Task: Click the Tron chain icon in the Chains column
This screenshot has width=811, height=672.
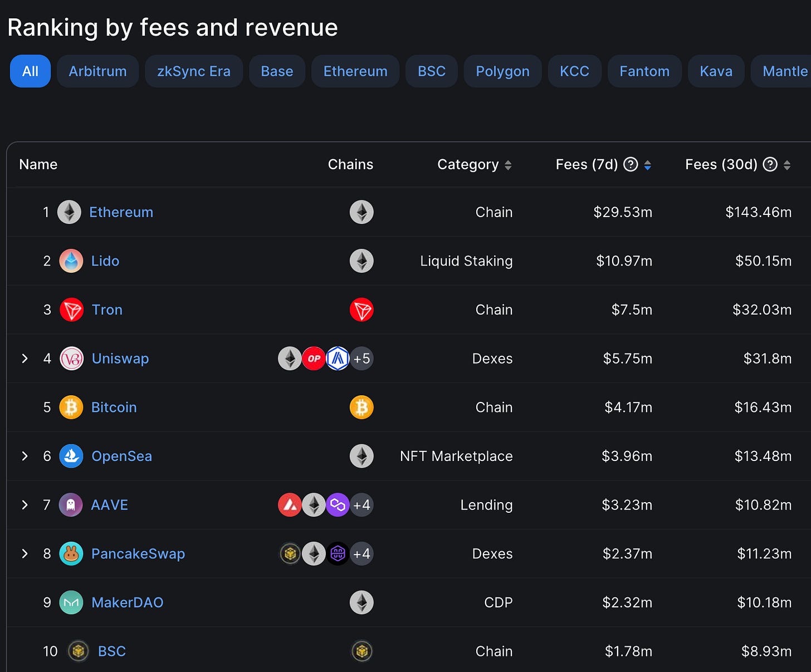Action: coord(361,310)
